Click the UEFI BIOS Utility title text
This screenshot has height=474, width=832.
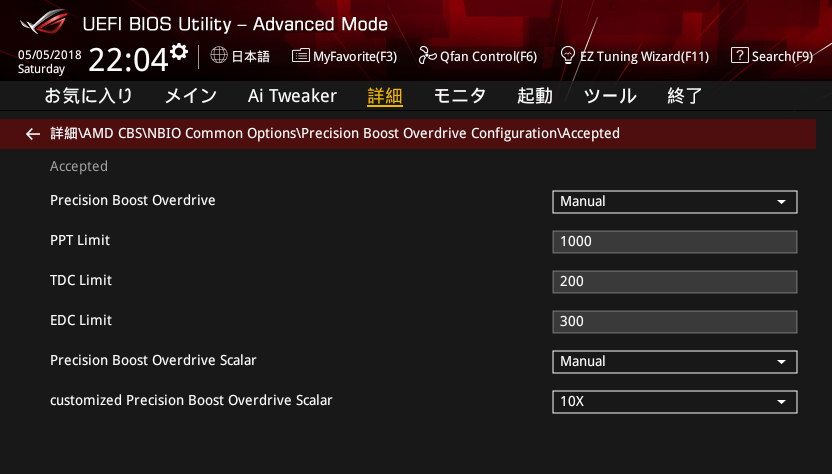[235, 24]
